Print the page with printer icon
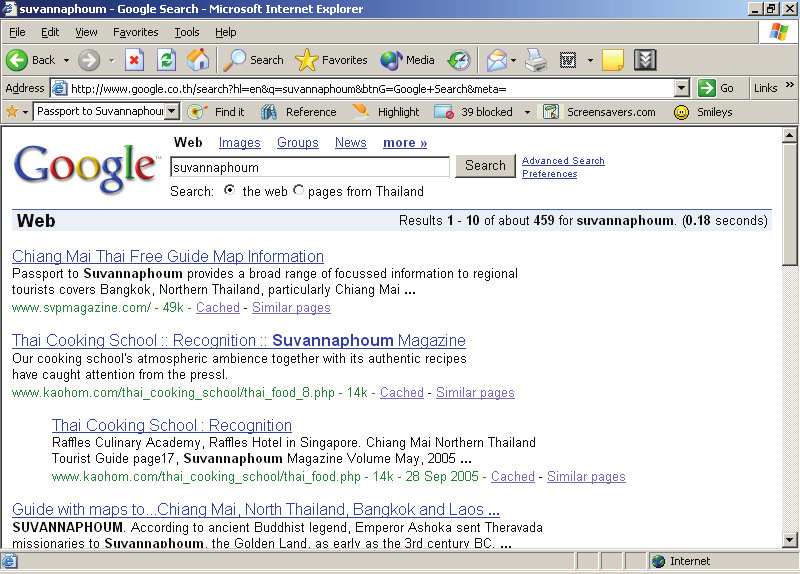Image resolution: width=800 pixels, height=574 pixels. 536,60
